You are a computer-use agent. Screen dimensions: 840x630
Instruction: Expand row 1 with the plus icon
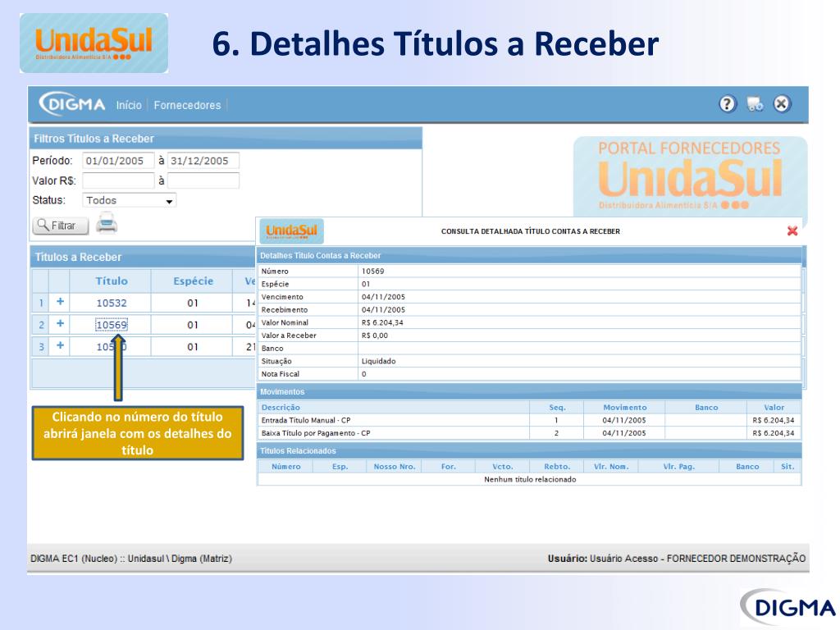60,302
